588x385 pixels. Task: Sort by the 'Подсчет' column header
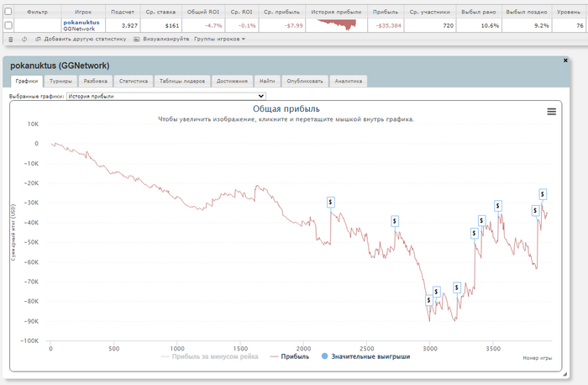[123, 12]
